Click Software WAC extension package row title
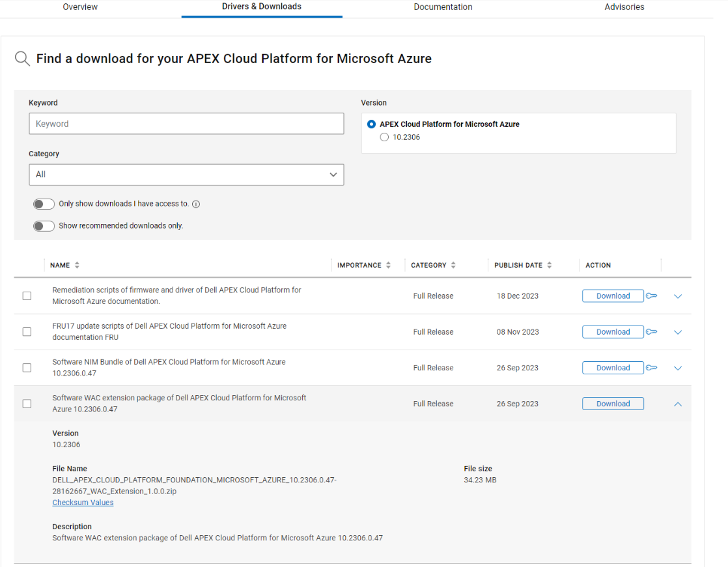The width and height of the screenshot is (728, 567). (179, 403)
